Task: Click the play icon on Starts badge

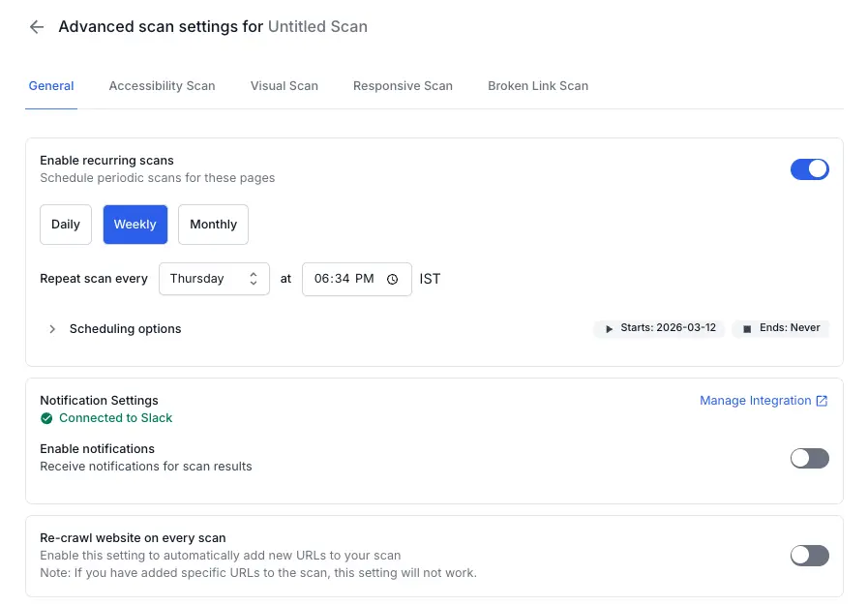Action: (x=609, y=328)
